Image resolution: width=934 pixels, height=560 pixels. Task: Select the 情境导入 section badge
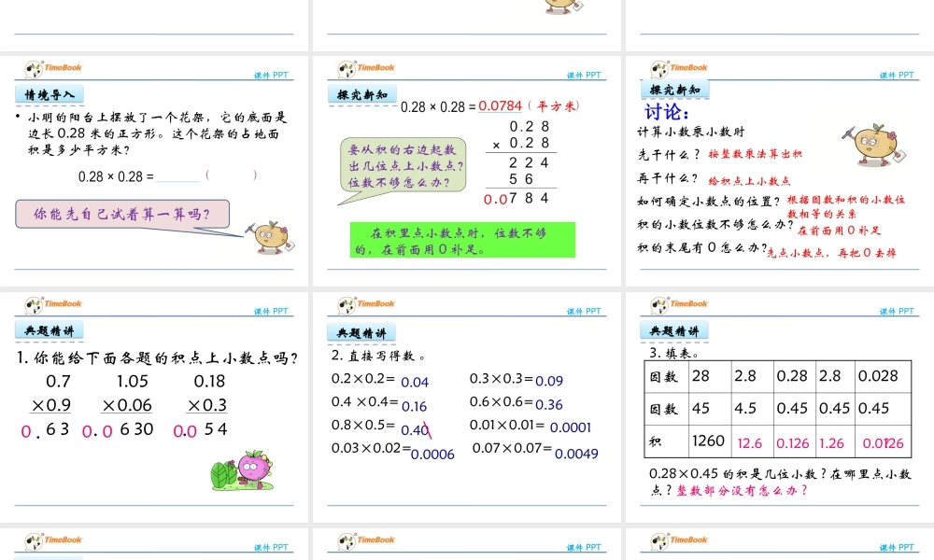[50, 94]
